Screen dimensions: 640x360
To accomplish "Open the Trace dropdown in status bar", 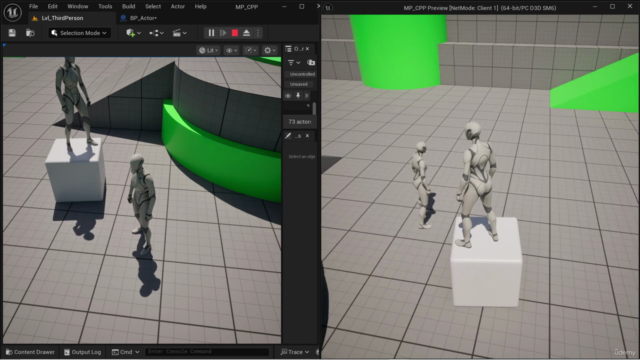I will tap(294, 352).
